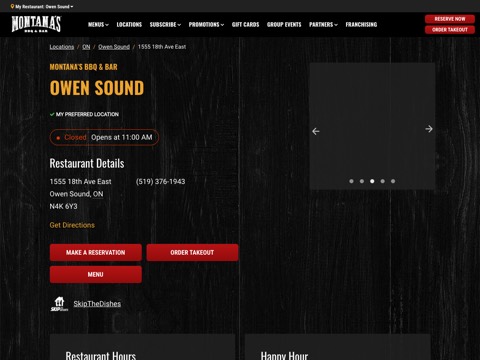480x360 pixels.
Task: Open the Gift Cards nav item
Action: 245,24
